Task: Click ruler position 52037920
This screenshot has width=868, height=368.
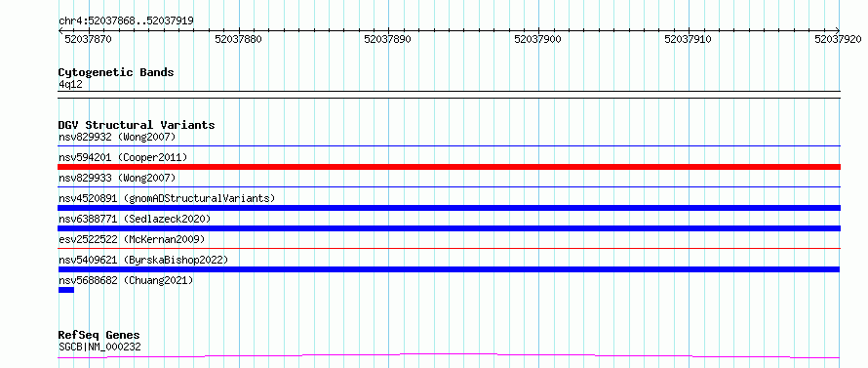Action: [838, 39]
